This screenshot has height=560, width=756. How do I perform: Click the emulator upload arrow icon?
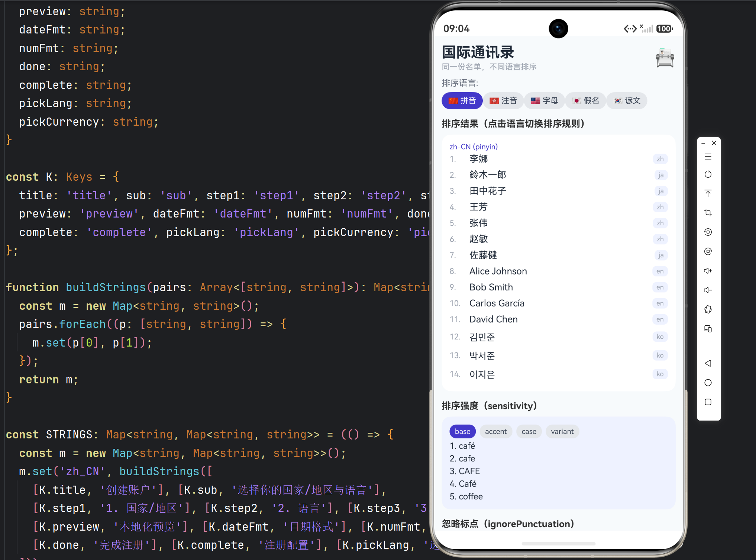click(708, 193)
